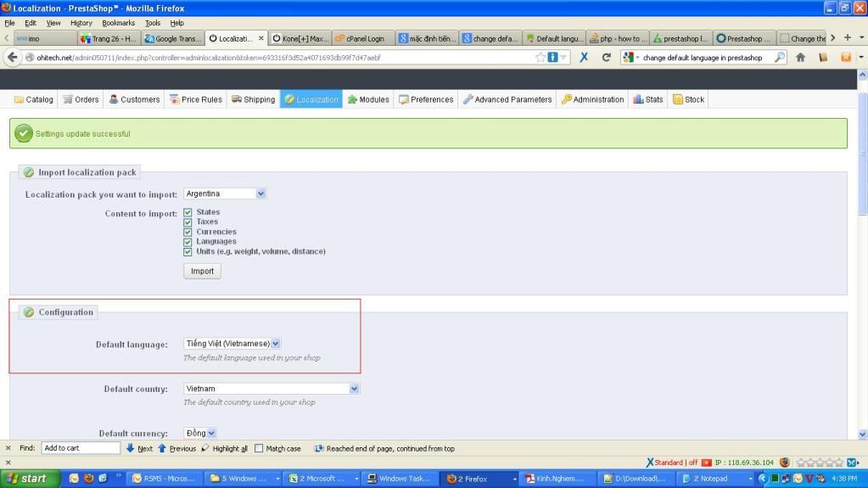The width and height of the screenshot is (868, 488).
Task: Click the Home icon in Firefox toolbar
Action: point(800,58)
